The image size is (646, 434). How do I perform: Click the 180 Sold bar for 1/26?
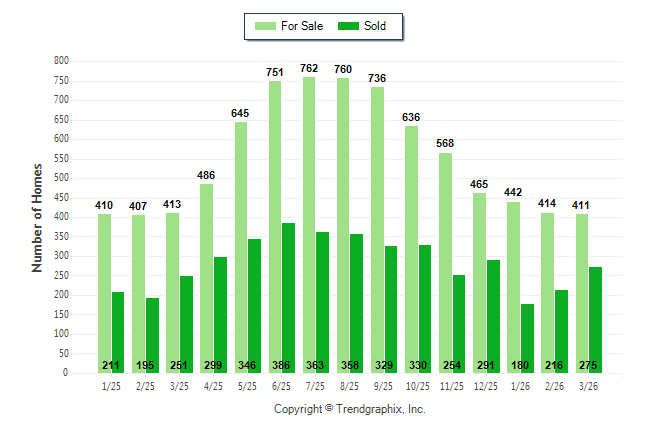point(527,338)
